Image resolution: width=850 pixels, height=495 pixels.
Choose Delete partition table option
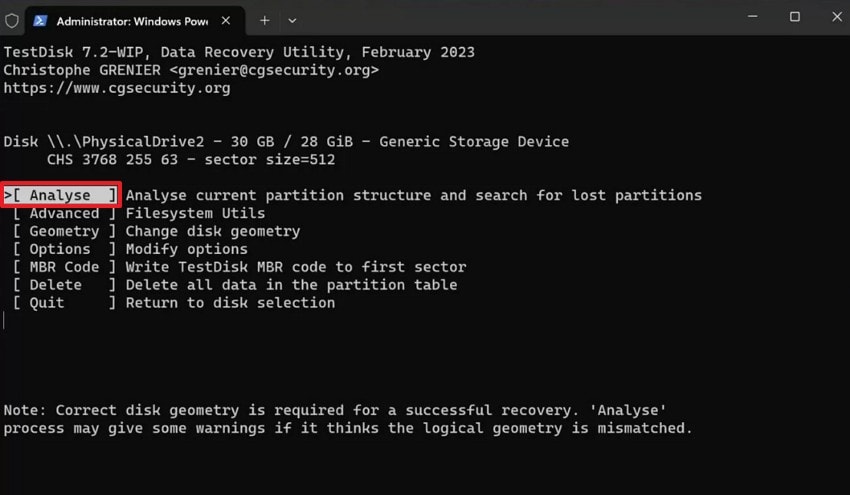point(56,285)
